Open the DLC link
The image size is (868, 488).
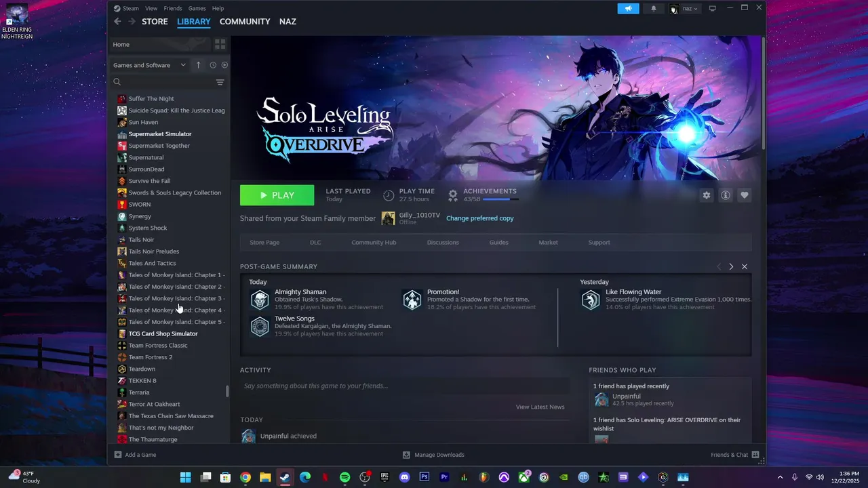[x=315, y=243]
